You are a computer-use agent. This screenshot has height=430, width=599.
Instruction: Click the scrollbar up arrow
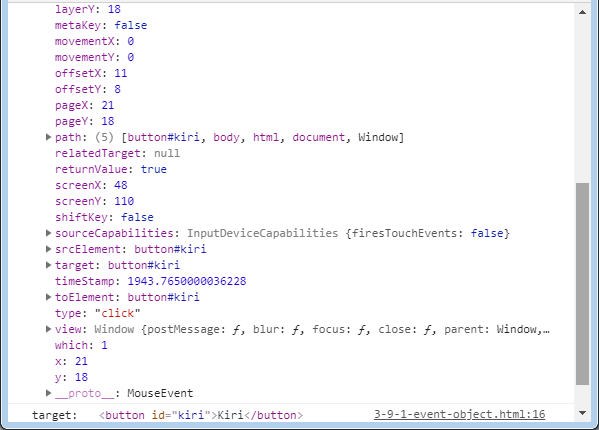[x=582, y=12]
